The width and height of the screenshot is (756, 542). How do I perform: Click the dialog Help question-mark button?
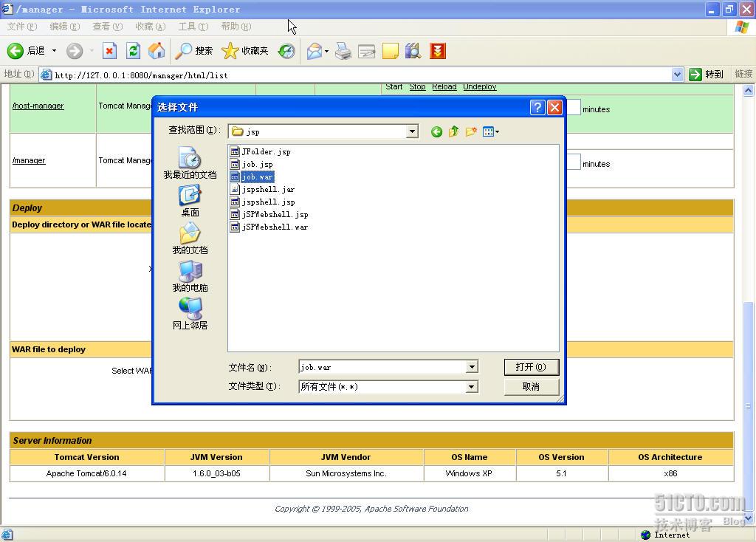[537, 107]
